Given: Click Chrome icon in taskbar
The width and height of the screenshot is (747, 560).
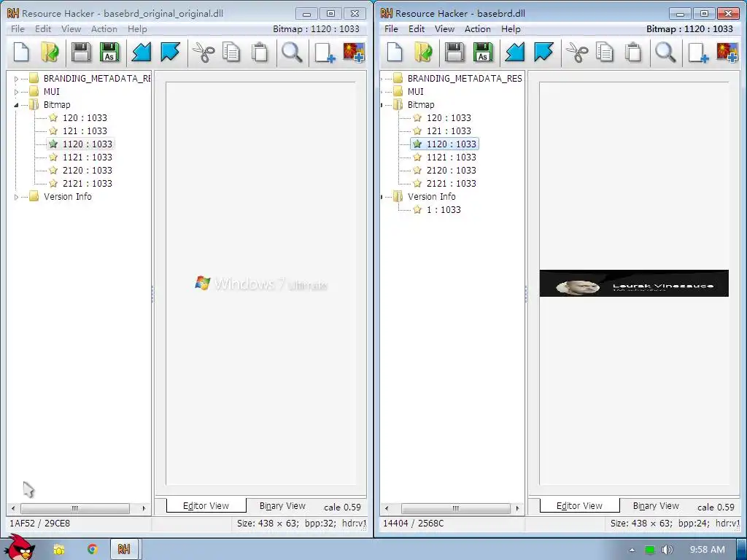Looking at the screenshot, I should point(93,549).
